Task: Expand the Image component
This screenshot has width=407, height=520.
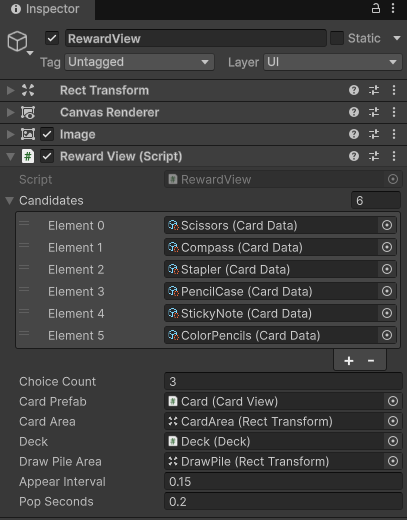Action: click(x=11, y=134)
